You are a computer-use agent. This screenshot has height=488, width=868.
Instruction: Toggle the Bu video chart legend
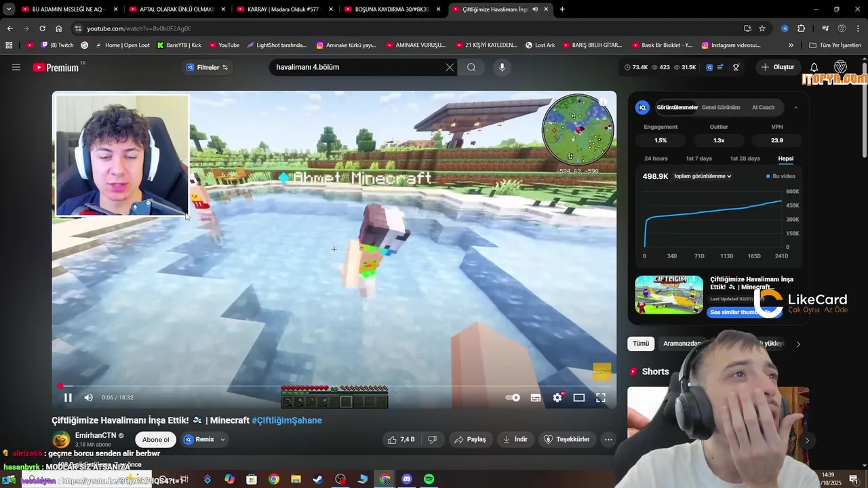click(781, 176)
